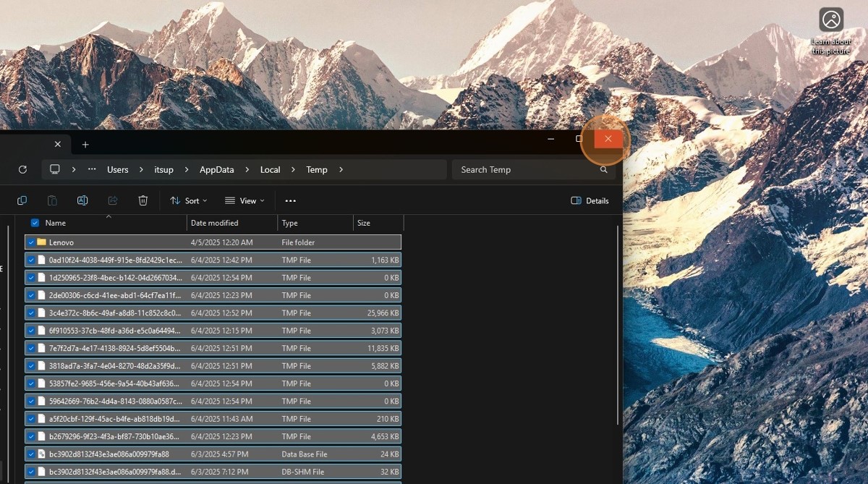Image resolution: width=868 pixels, height=484 pixels.
Task: Delete selected files with the trash icon
Action: click(143, 200)
